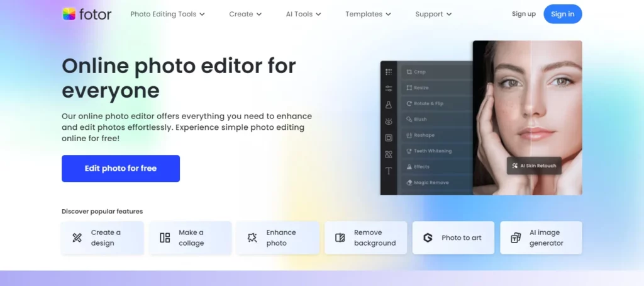Expand the Photo Editing Tools chevron
Image resolution: width=644 pixels, height=286 pixels.
point(202,14)
